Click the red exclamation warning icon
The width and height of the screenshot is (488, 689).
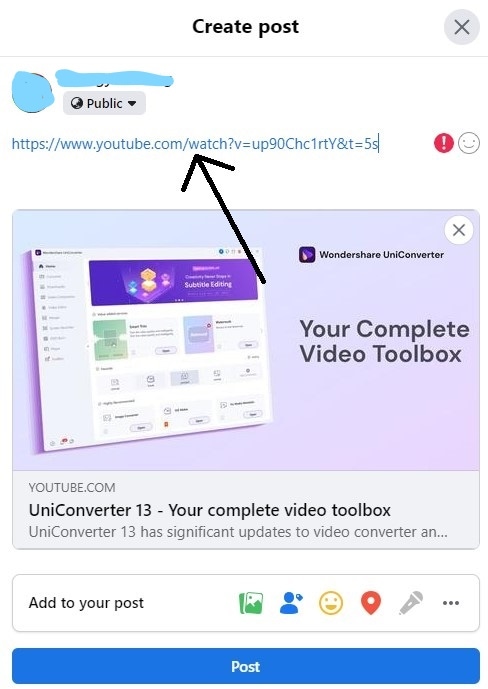click(444, 143)
